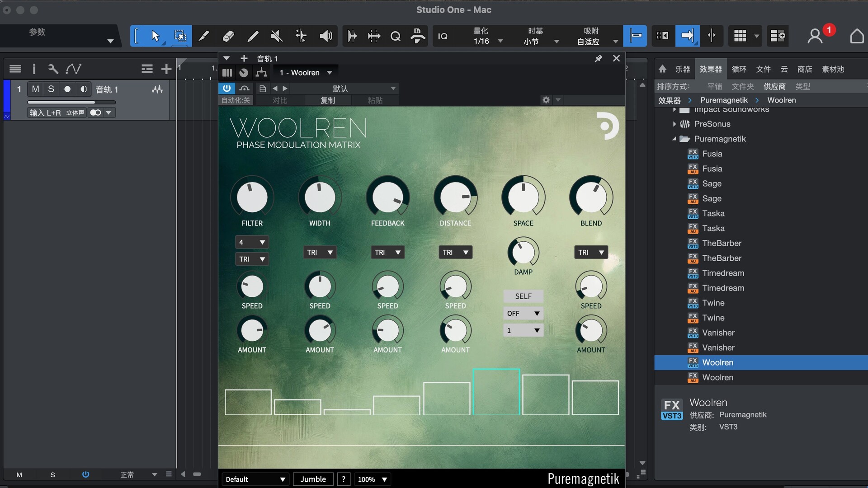
Task: Collapse the Puremagnetik folder
Action: 674,139
